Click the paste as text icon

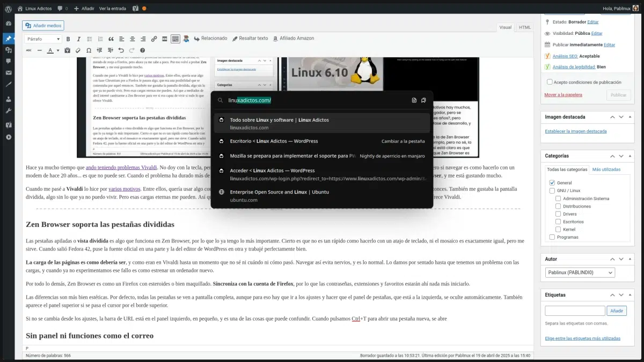(67, 50)
